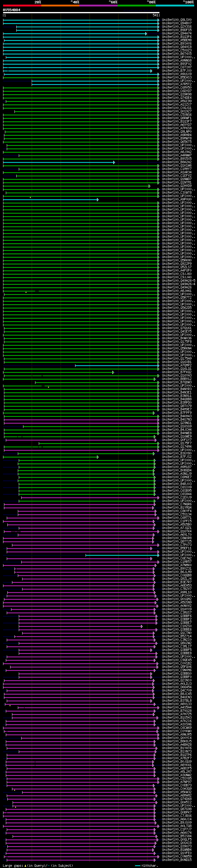Click the arrowhead ending the B7FJX0 alignment

coord(151,71)
